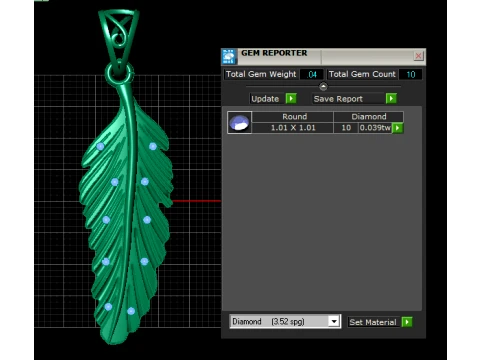Click the Total Gem Weight value field
The height and width of the screenshot is (360, 480).
tap(312, 74)
